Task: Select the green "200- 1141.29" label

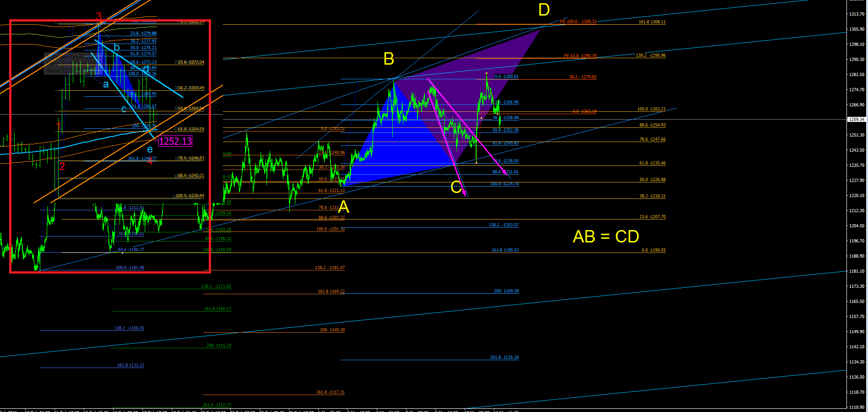Action: 219,346
